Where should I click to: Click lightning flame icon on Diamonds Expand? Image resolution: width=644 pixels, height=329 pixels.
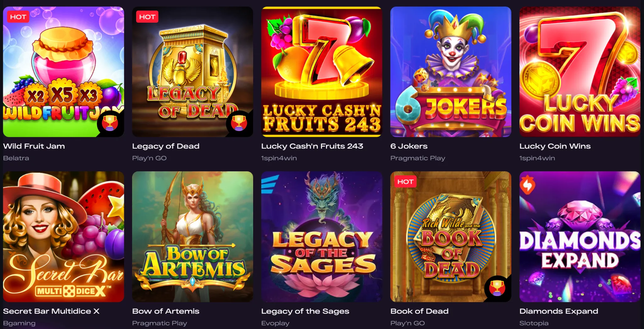[x=528, y=185]
